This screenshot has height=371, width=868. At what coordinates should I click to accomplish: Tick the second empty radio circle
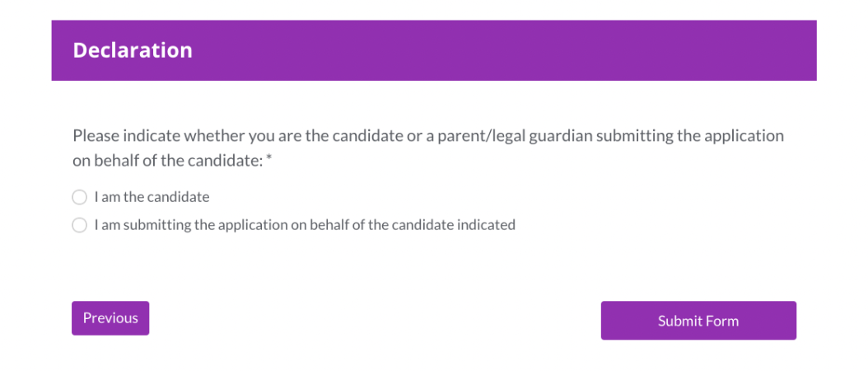coord(80,225)
